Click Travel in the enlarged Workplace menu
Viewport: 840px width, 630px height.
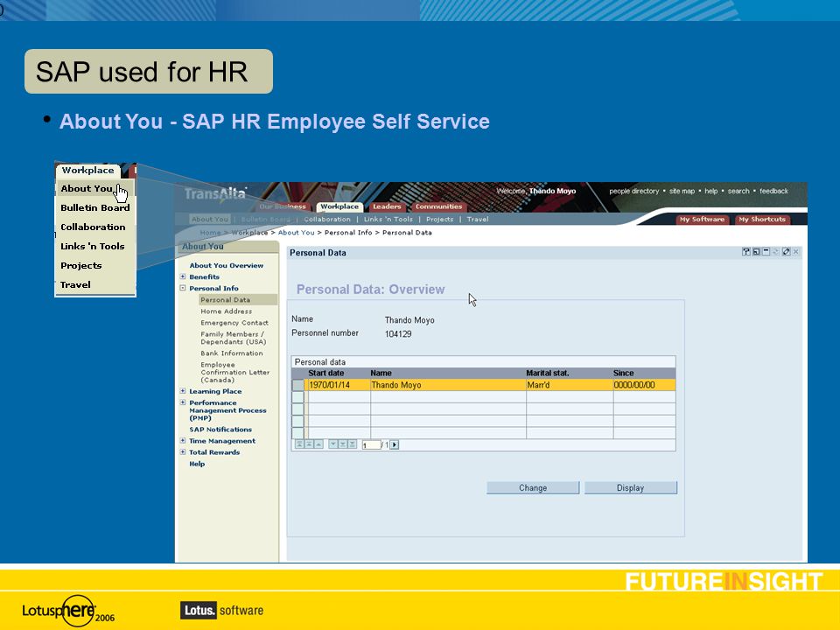(75, 285)
